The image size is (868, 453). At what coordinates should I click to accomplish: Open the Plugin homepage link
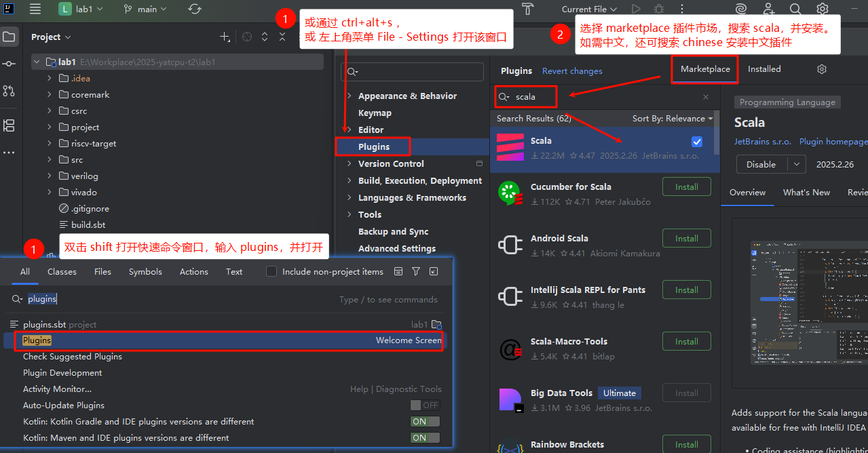click(833, 142)
